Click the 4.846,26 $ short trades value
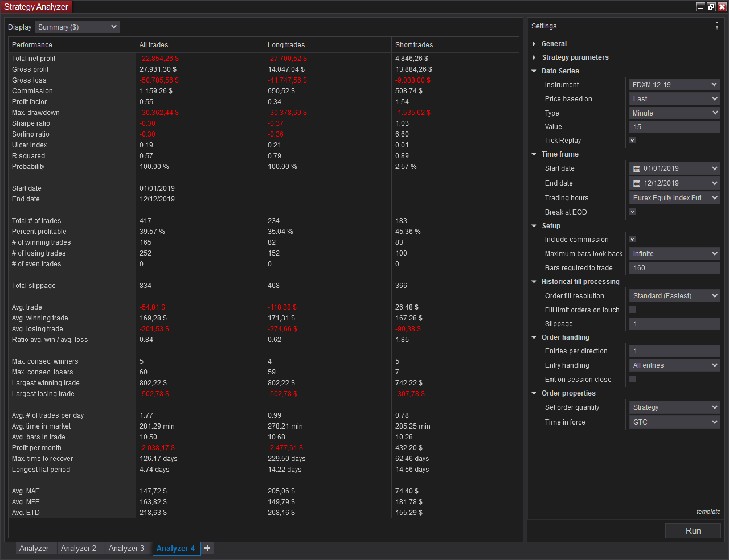This screenshot has width=729, height=560. tap(412, 59)
